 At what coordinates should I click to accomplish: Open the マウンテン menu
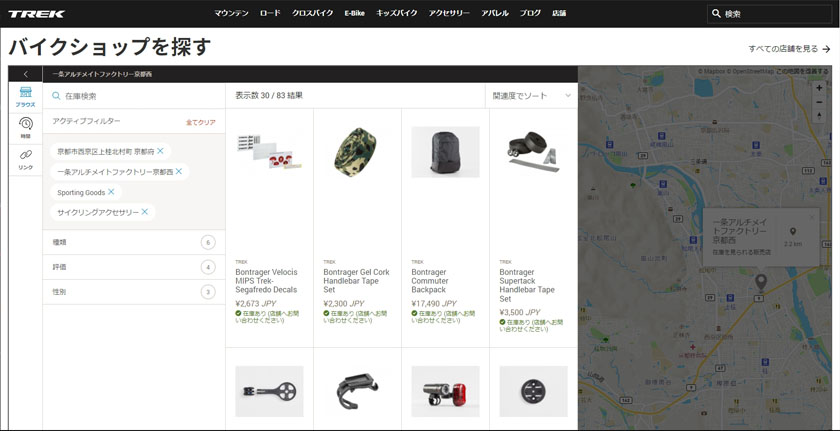coord(231,13)
